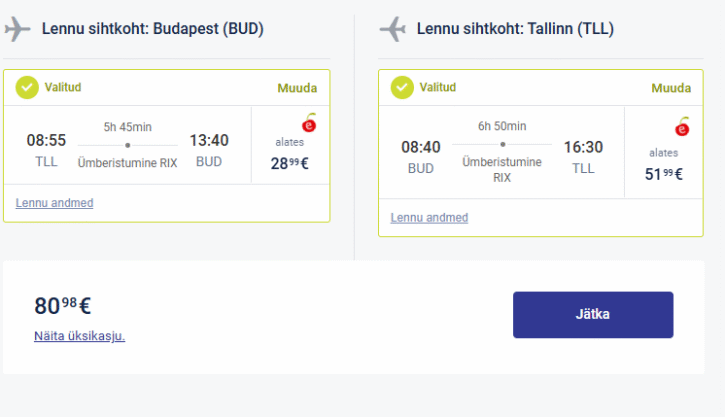Select the 16:30 TLL arrival time
Screen dimensions: 725x417
(x=583, y=147)
